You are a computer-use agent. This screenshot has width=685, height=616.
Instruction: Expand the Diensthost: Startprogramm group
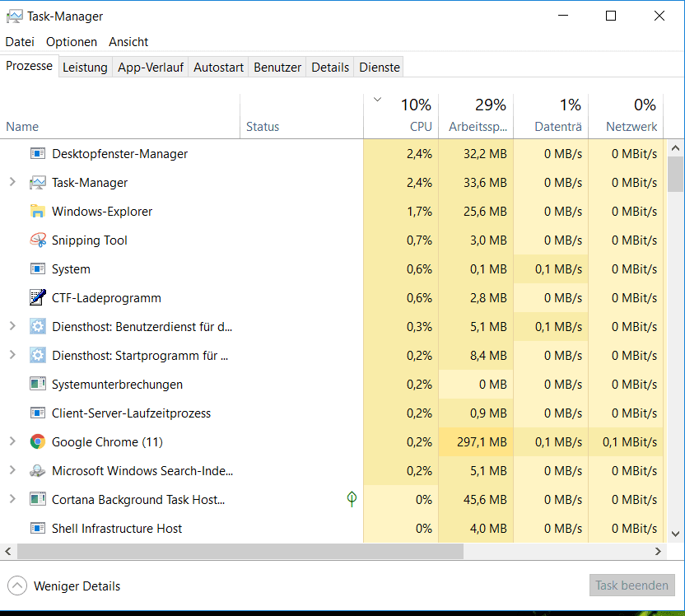click(x=12, y=355)
